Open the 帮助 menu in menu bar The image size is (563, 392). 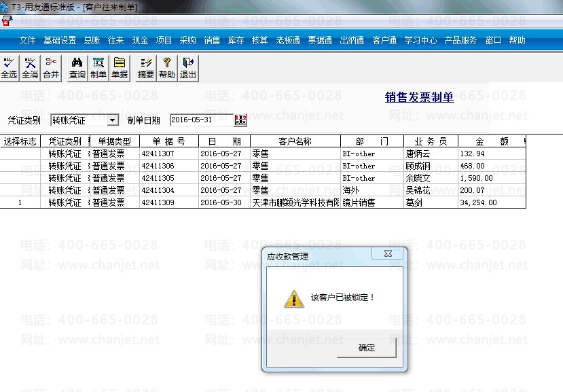517,40
